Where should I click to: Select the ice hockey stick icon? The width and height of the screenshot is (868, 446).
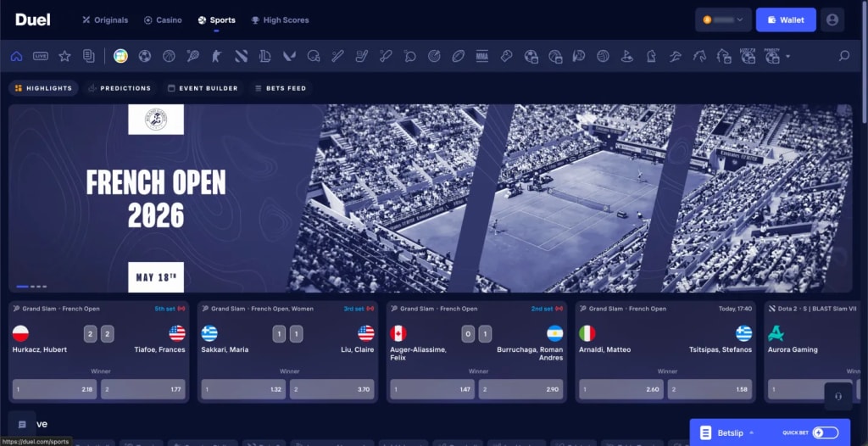coord(361,56)
